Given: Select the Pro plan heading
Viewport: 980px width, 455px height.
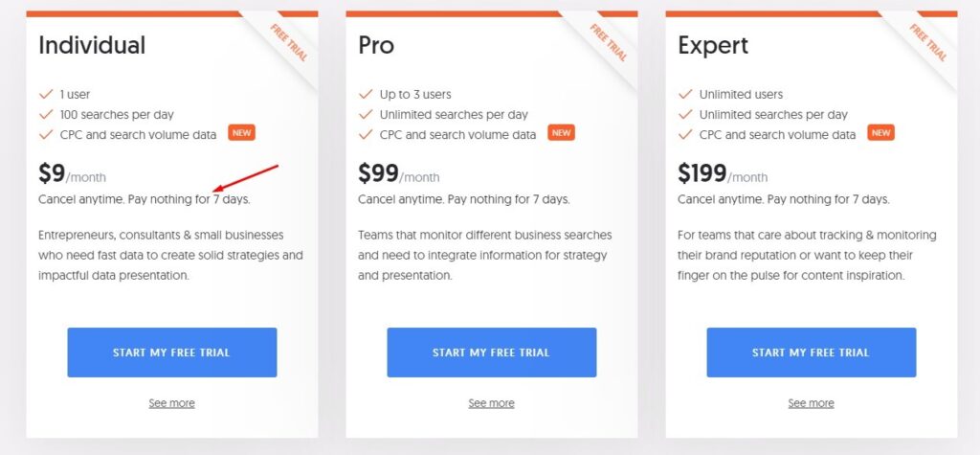Looking at the screenshot, I should [x=376, y=45].
